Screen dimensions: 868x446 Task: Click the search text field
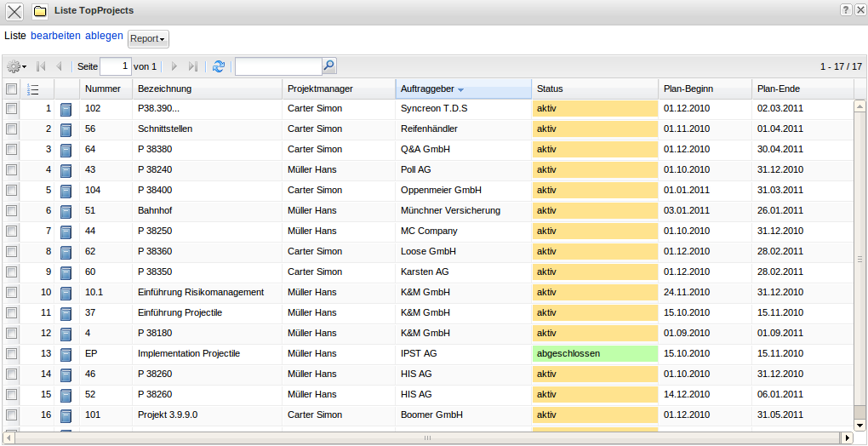pos(278,66)
